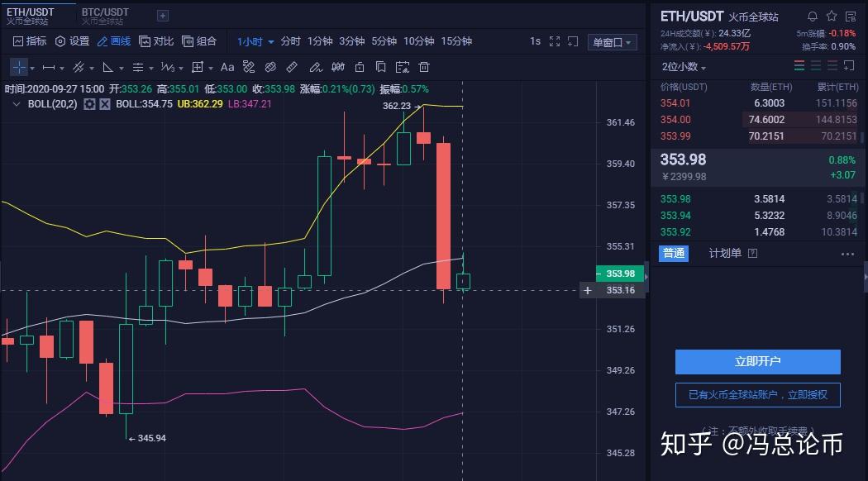The image size is (868, 481).
Task: Click 已有火币全球站账户，立即授权 button
Action: click(x=758, y=395)
